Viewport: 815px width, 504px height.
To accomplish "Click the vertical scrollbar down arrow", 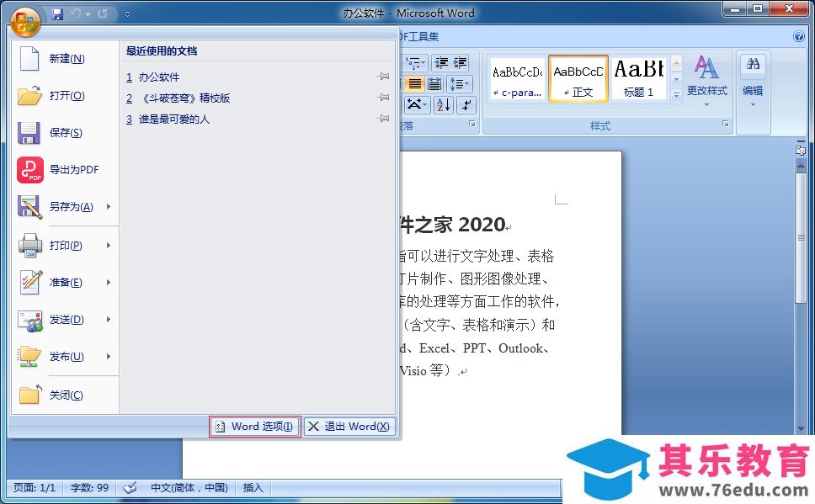I will [x=801, y=428].
